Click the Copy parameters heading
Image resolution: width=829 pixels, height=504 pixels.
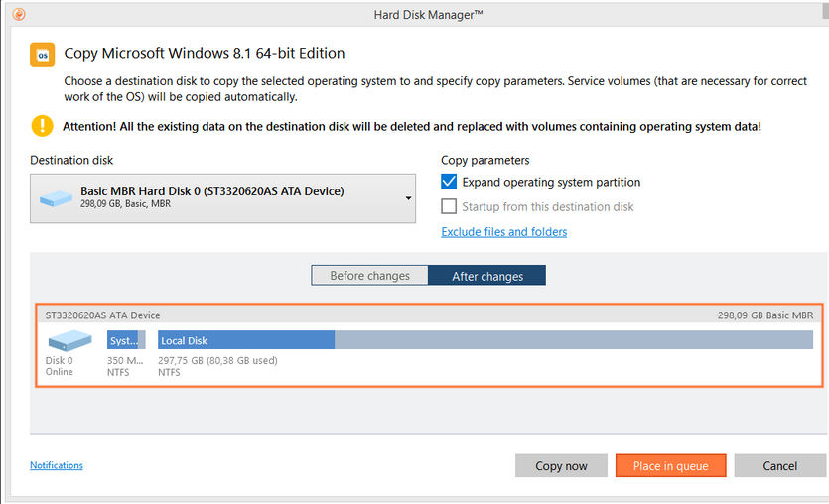coord(484,160)
